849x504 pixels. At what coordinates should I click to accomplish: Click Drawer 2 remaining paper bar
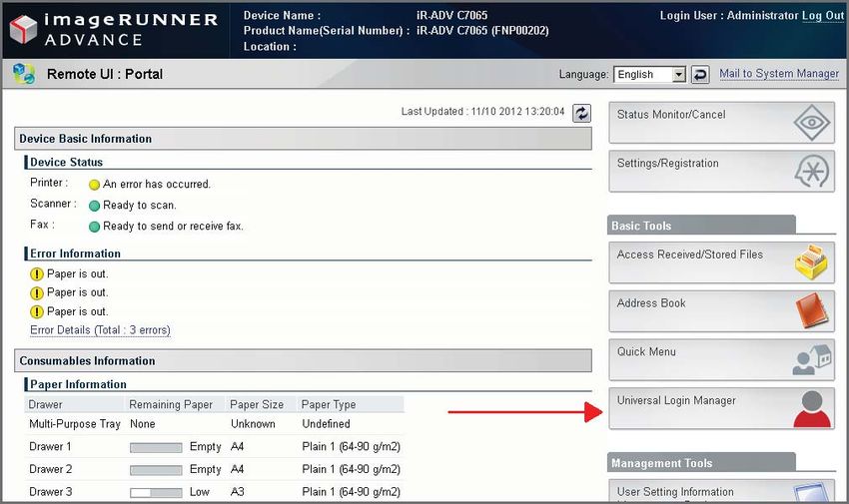pyautogui.click(x=156, y=470)
